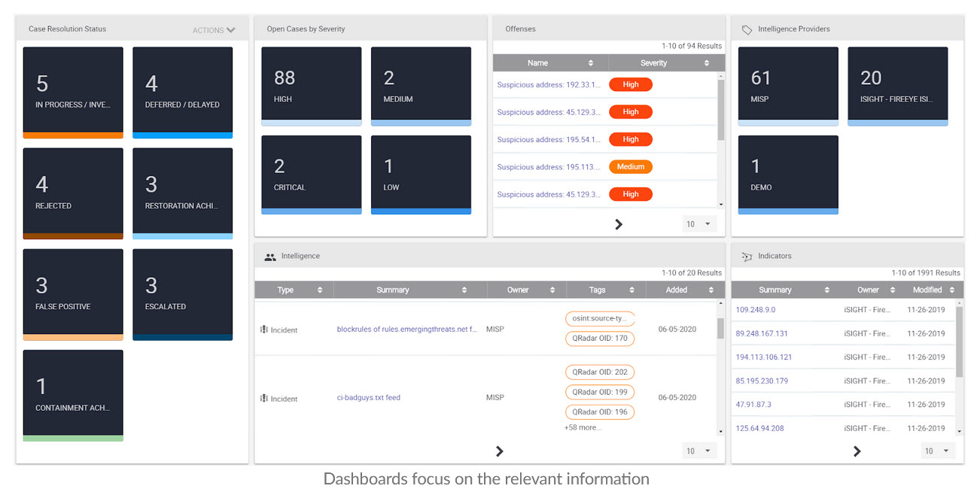Screen dimensions: 980x498
Task: Click the people icon beside the Intelligence title
Action: [270, 257]
